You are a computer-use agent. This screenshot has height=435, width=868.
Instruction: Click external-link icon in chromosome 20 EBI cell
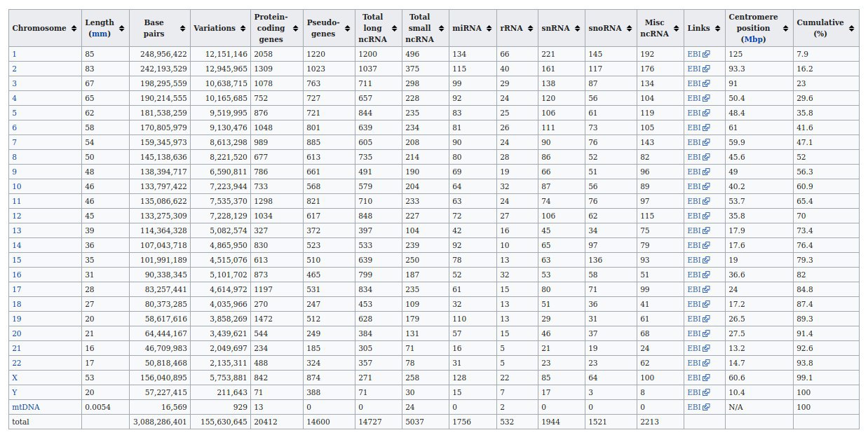click(706, 333)
